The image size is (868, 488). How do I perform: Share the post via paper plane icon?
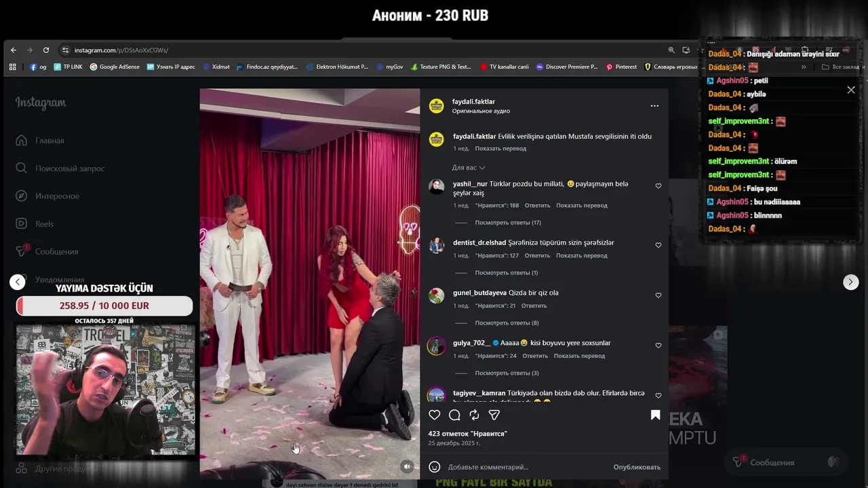[494, 415]
